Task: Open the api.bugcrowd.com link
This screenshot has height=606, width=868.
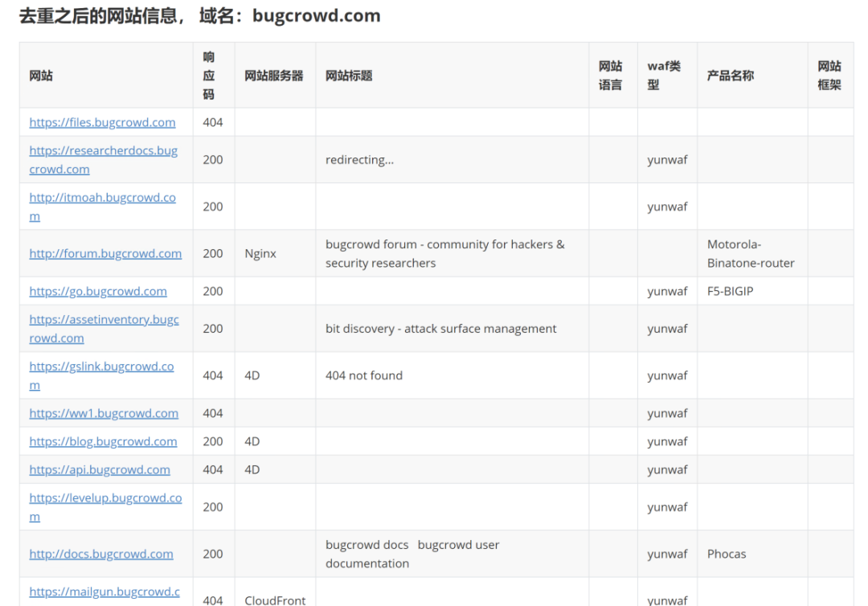Action: click(100, 470)
